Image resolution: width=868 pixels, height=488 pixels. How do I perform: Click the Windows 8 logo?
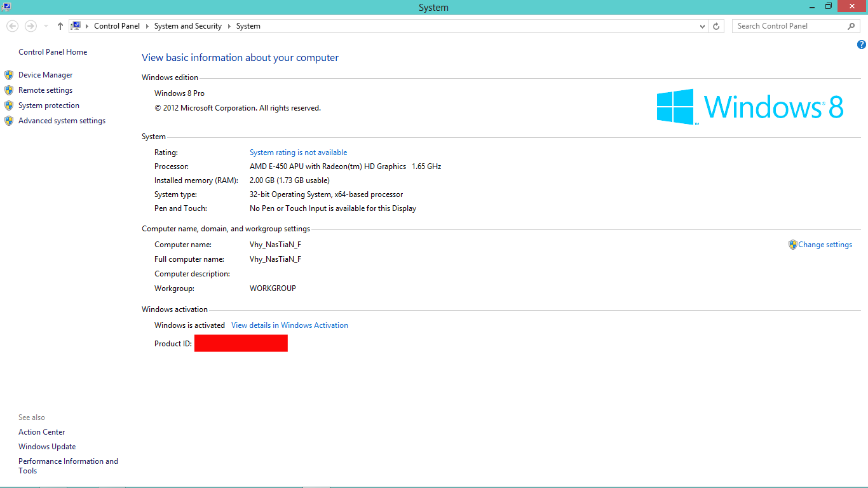750,107
